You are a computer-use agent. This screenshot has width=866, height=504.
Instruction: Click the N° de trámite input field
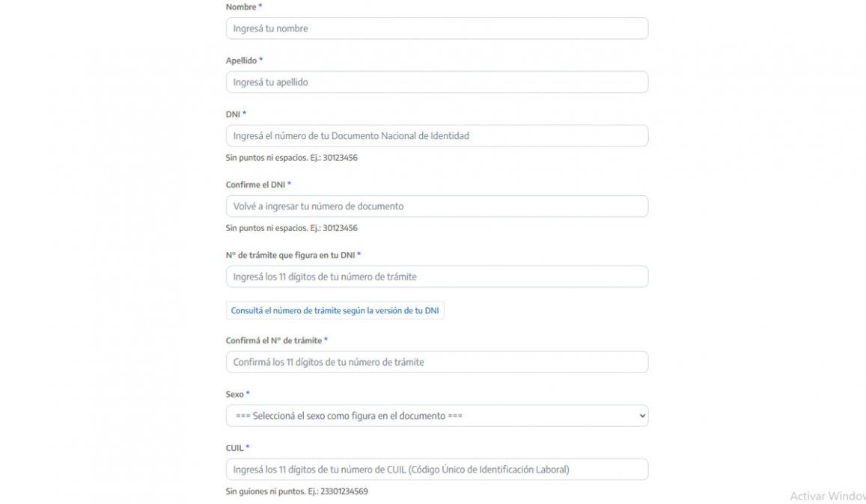(x=436, y=277)
